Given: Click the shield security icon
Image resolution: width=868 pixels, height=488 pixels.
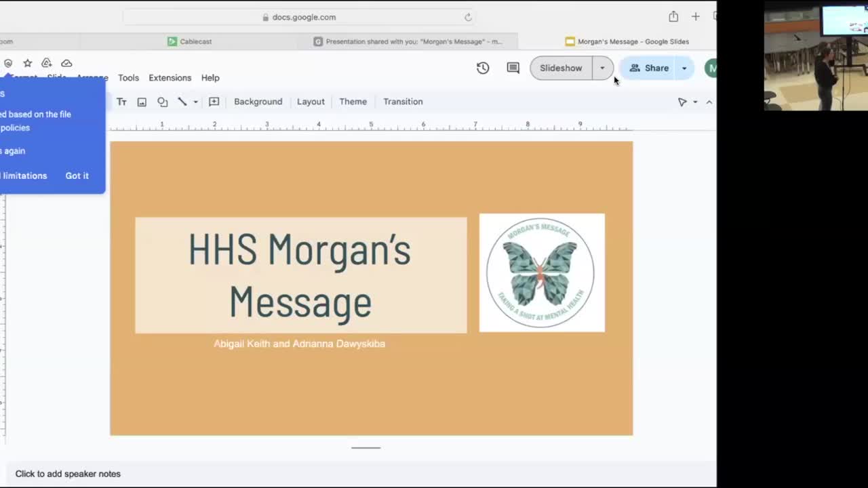Looking at the screenshot, I should click(x=8, y=63).
